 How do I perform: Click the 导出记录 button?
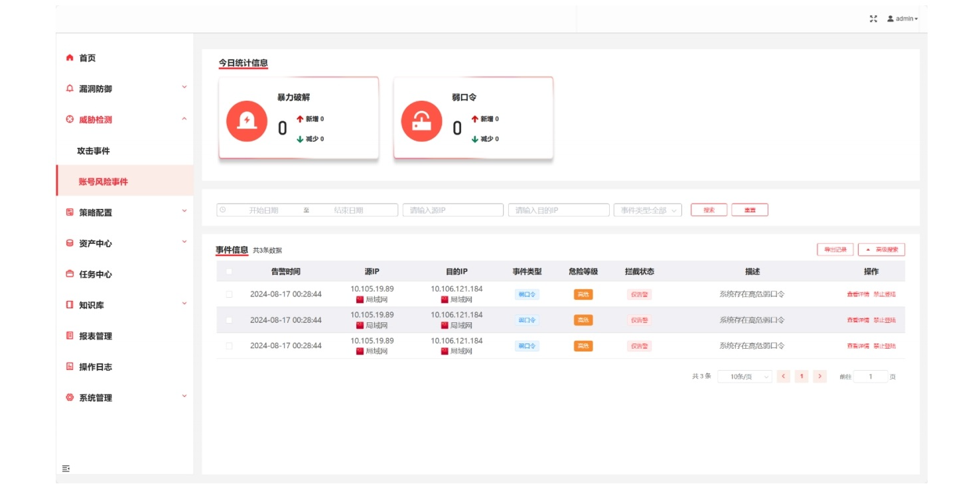835,250
